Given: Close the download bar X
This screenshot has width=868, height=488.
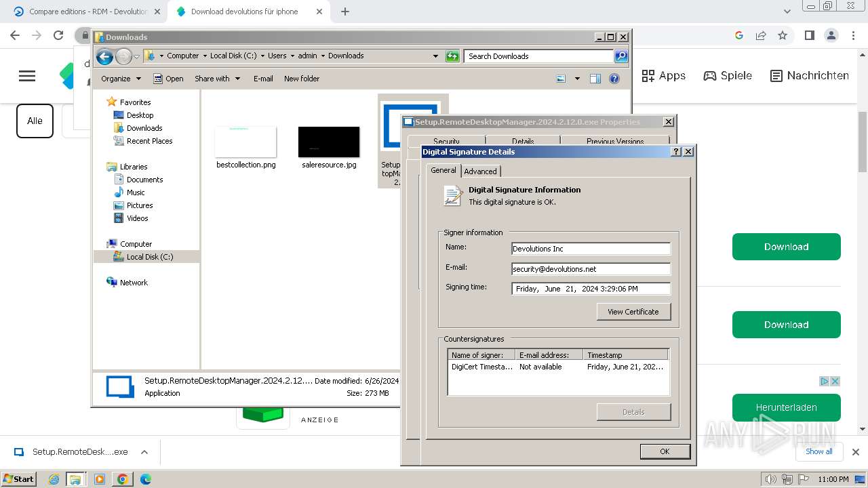Looking at the screenshot, I should tap(855, 452).
